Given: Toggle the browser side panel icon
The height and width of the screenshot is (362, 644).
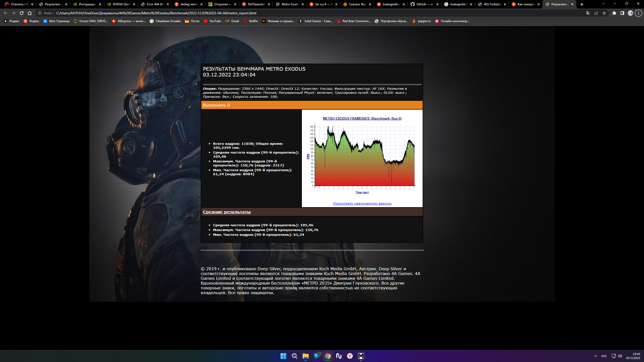Looking at the screenshot, I should click(x=622, y=13).
